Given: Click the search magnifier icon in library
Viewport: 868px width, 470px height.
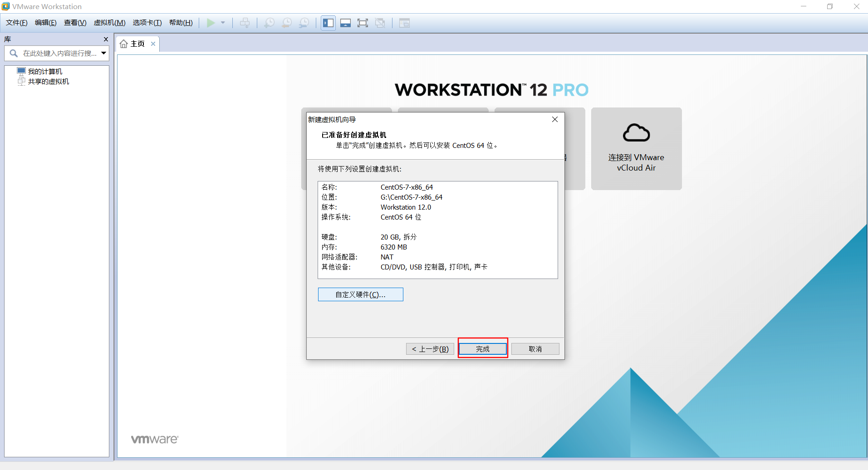Looking at the screenshot, I should [x=14, y=54].
